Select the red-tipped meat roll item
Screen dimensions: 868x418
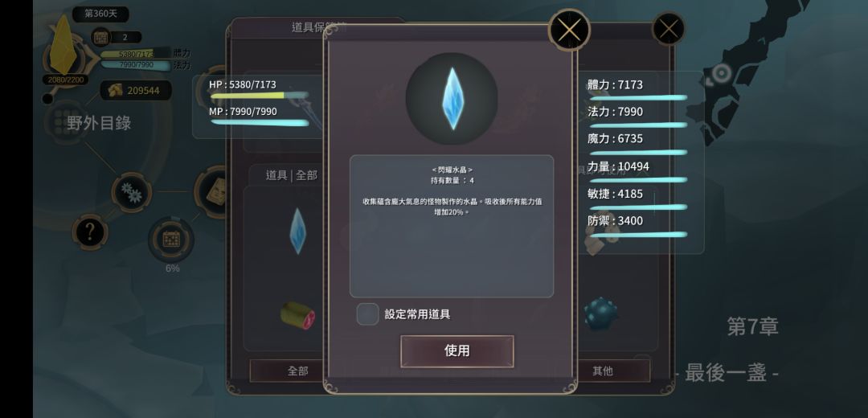[298, 316]
